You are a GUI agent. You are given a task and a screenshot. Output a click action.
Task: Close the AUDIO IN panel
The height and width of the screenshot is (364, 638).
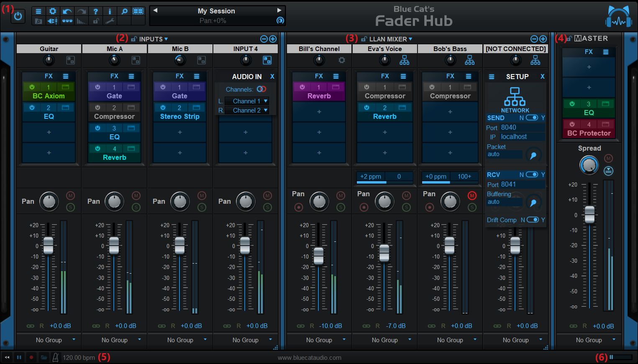272,77
